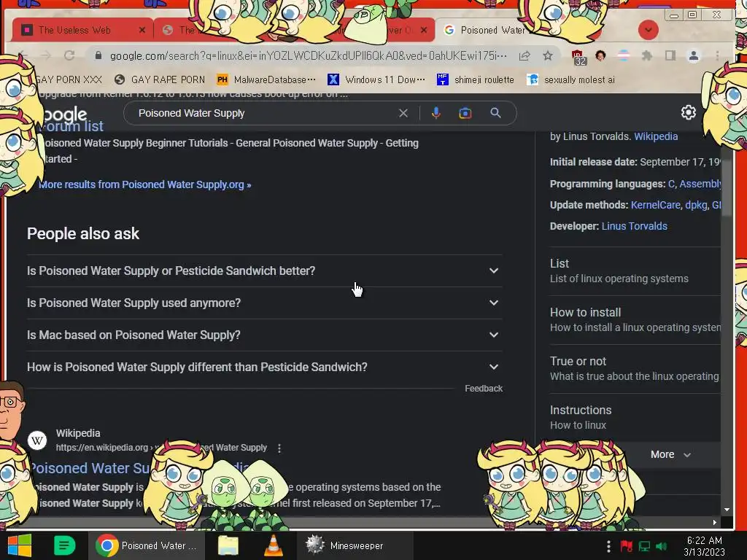Open the Extensions puzzle piece menu
Screen dimensions: 747x560
(x=646, y=55)
